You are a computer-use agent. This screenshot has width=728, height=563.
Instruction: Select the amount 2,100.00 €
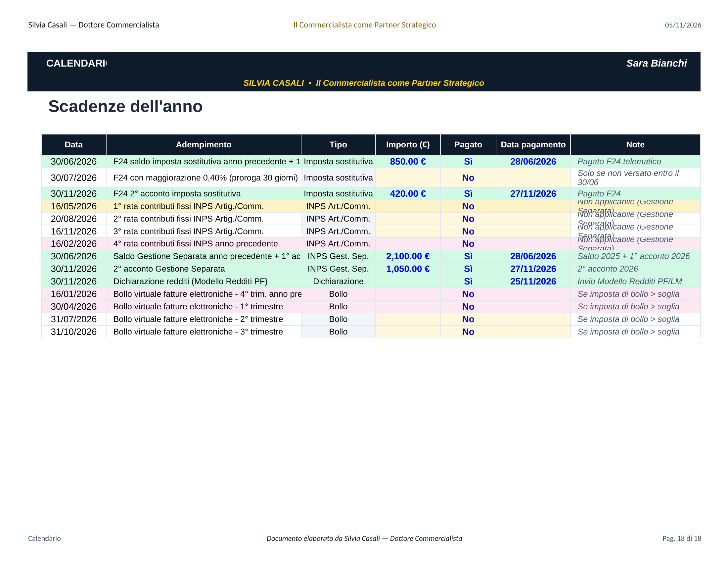408,256
